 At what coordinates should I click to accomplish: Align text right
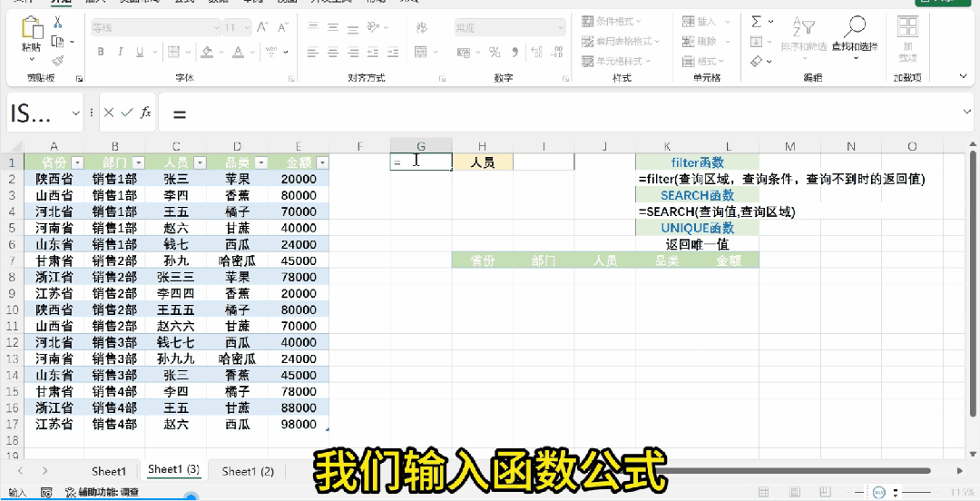coord(353,52)
